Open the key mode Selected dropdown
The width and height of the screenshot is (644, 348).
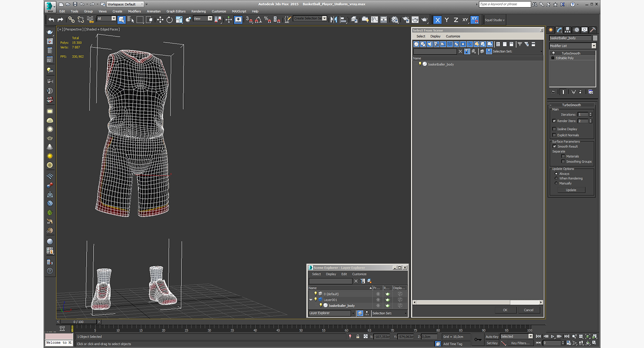tap(517, 336)
